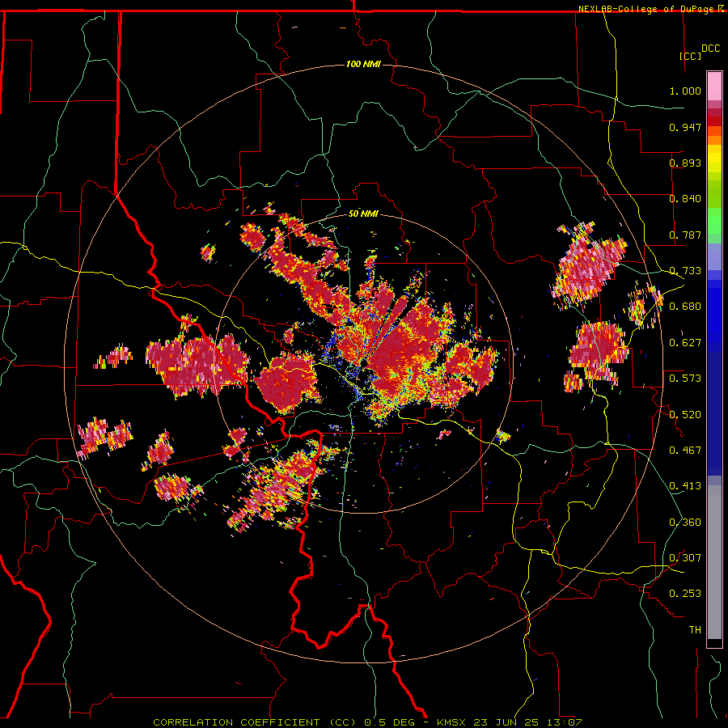Screen dimensions: 728x728
Task: Click the 23 JUN 25 date text
Action: (x=506, y=722)
